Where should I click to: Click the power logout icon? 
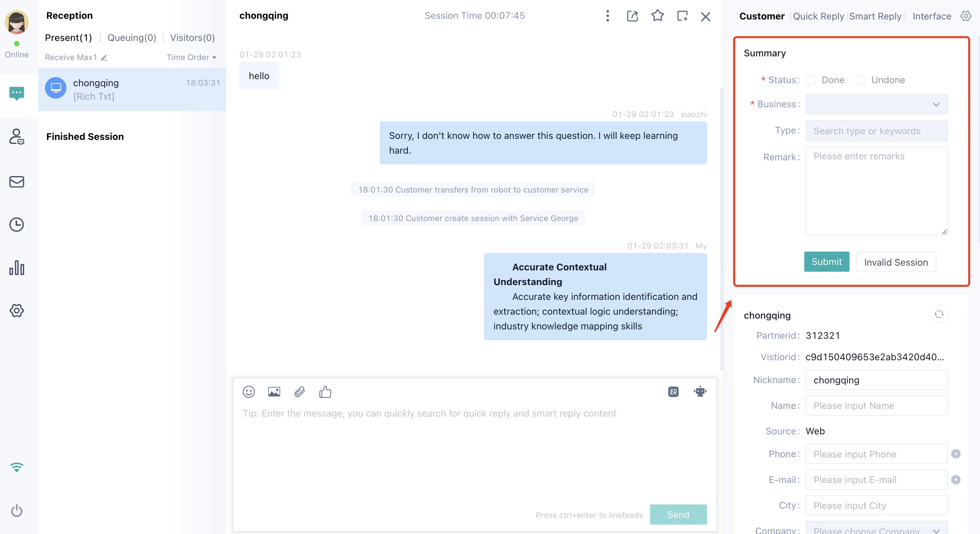click(x=17, y=510)
